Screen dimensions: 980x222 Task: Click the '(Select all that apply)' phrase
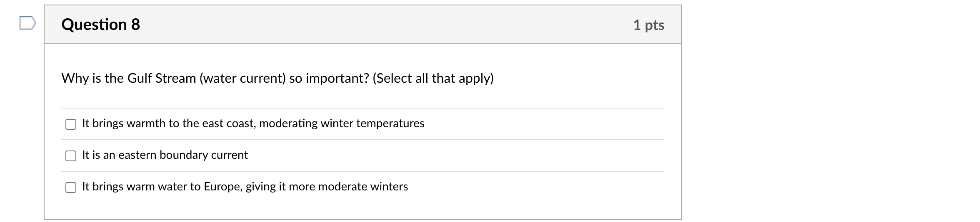pyautogui.click(x=433, y=78)
